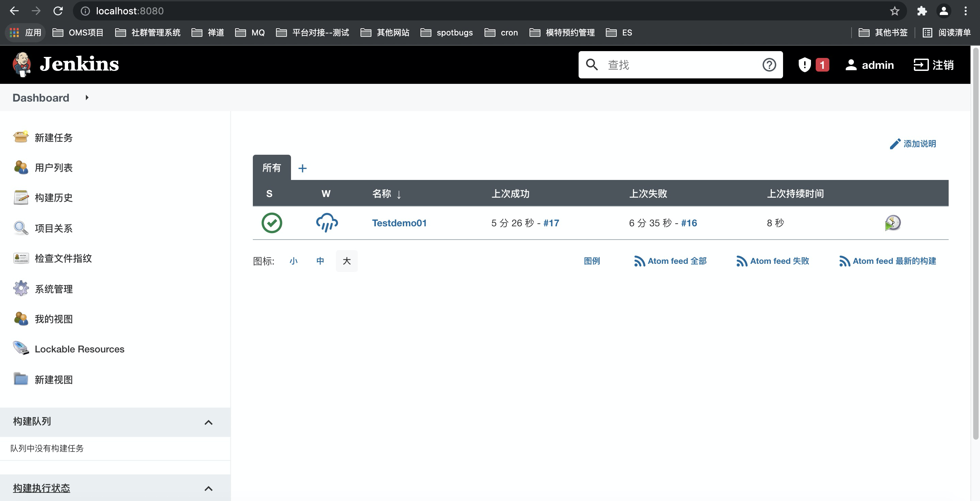Switch to the 所有 view tab
The image size is (980, 501).
[272, 168]
